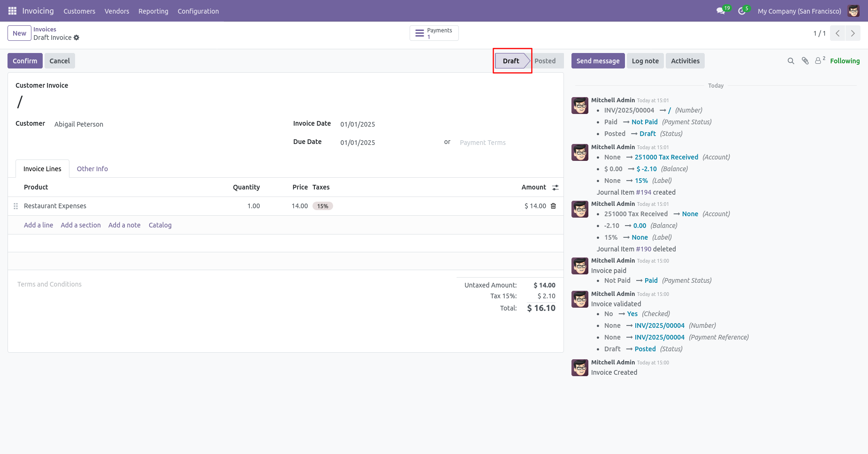The height and width of the screenshot is (454, 868).
Task: Click the line Amount $ 14.00 cell
Action: coord(535,206)
